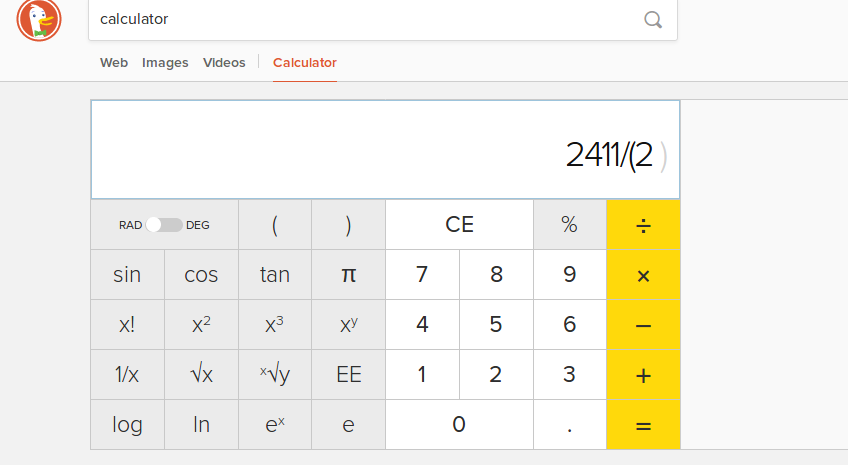Click the digit 1 key
This screenshot has height=465, width=848.
click(422, 375)
